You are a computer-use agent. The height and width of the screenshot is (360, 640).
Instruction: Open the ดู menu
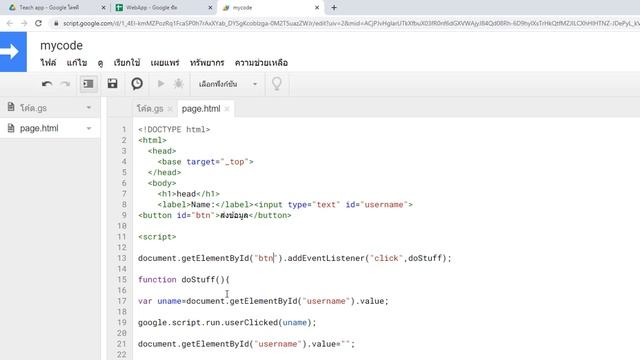point(100,63)
